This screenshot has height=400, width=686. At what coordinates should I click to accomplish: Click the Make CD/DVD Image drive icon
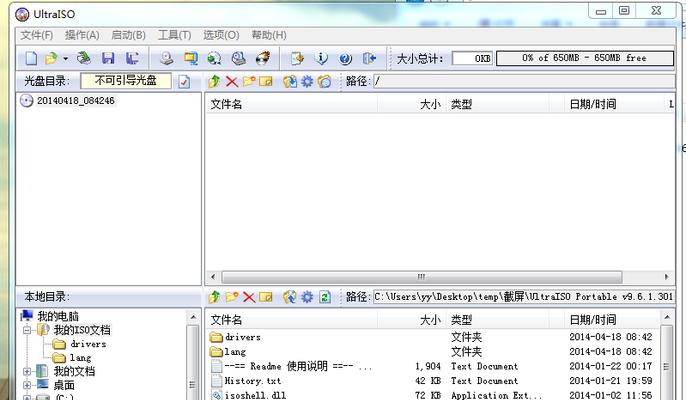click(166, 58)
